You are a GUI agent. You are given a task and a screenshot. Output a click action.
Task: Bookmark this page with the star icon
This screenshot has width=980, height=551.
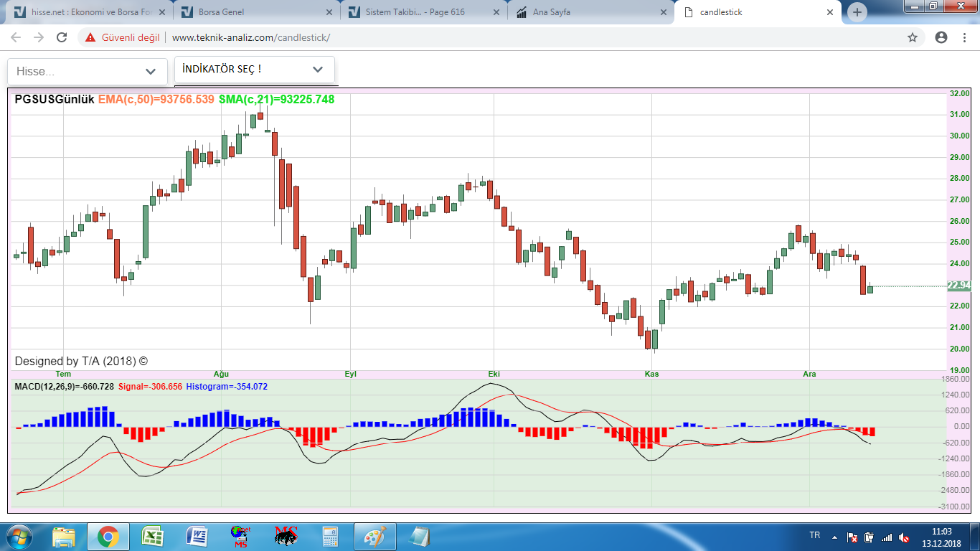[913, 37]
